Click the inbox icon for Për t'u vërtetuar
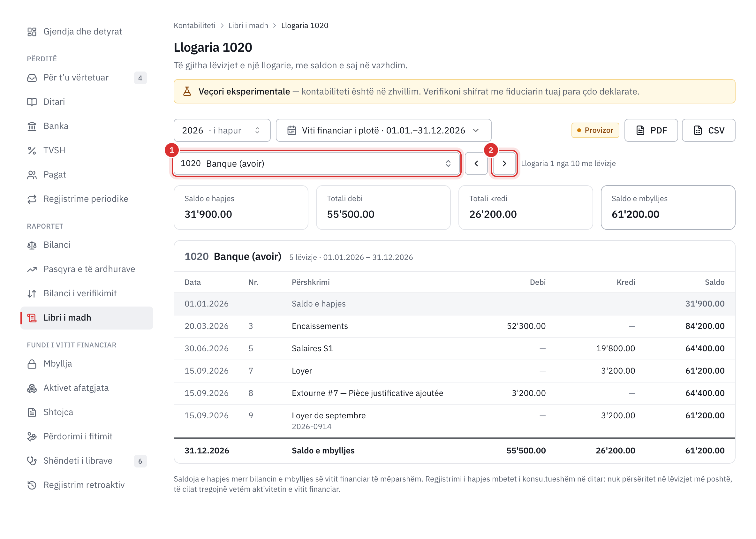This screenshot has width=756, height=539. 32,78
